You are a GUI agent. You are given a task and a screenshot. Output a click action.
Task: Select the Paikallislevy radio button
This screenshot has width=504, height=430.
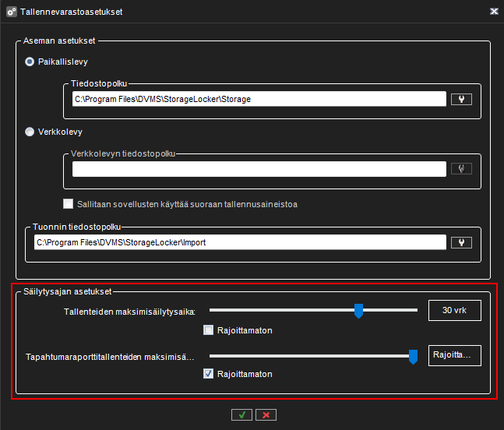(x=30, y=61)
